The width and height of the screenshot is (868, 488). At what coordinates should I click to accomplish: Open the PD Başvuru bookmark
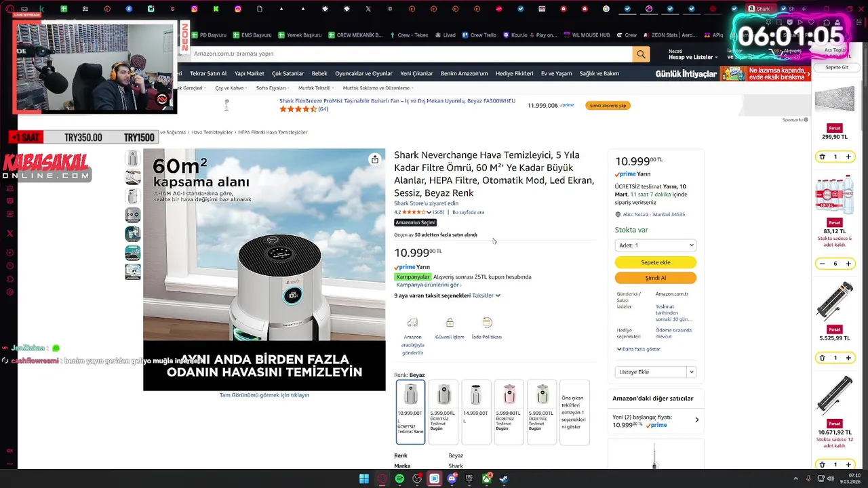tap(208, 35)
